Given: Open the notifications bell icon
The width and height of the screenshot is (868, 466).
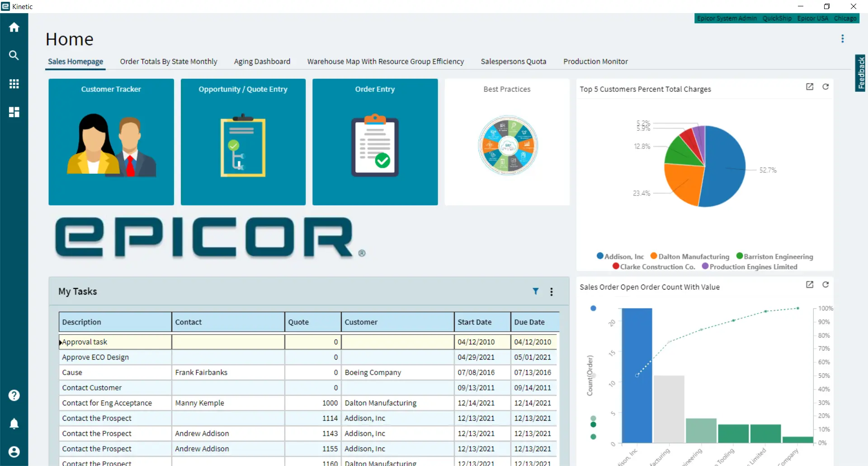Looking at the screenshot, I should click(14, 423).
